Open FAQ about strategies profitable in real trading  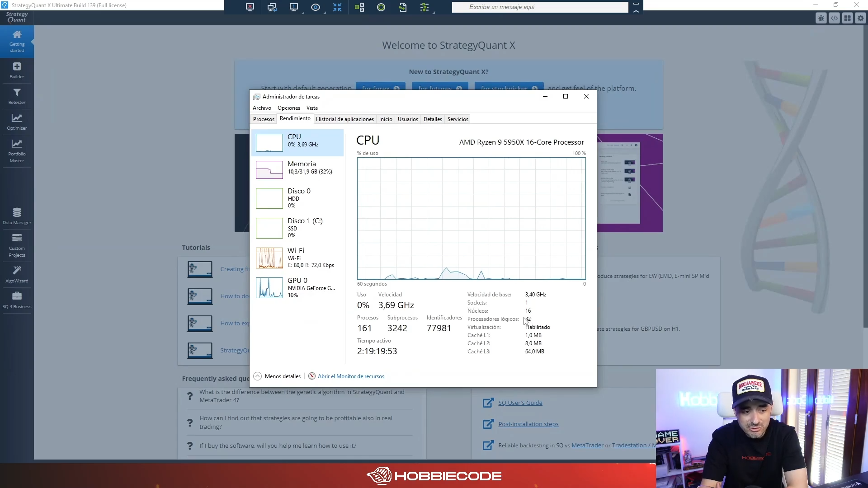click(x=296, y=422)
